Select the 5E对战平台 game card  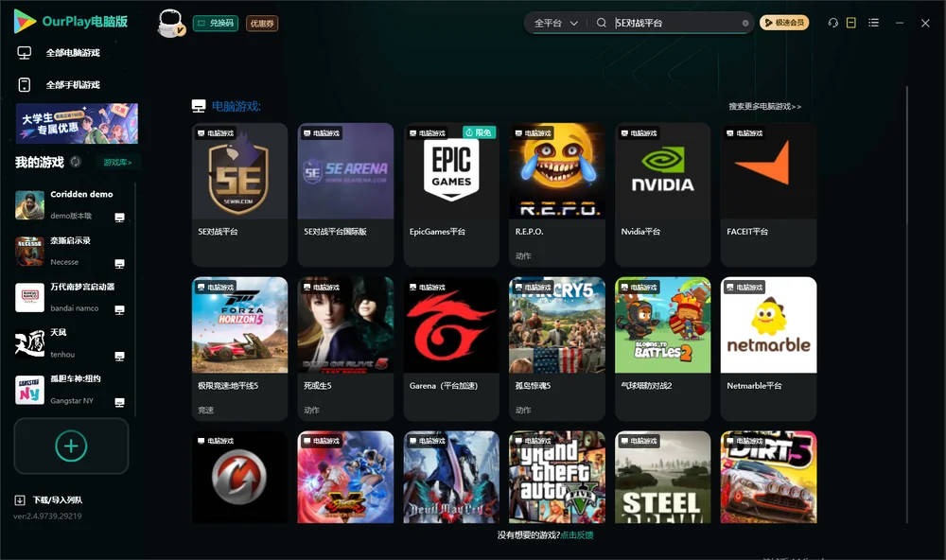point(239,194)
